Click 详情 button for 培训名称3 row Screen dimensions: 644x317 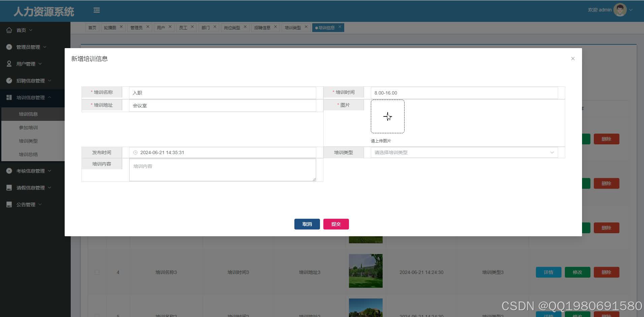point(549,272)
